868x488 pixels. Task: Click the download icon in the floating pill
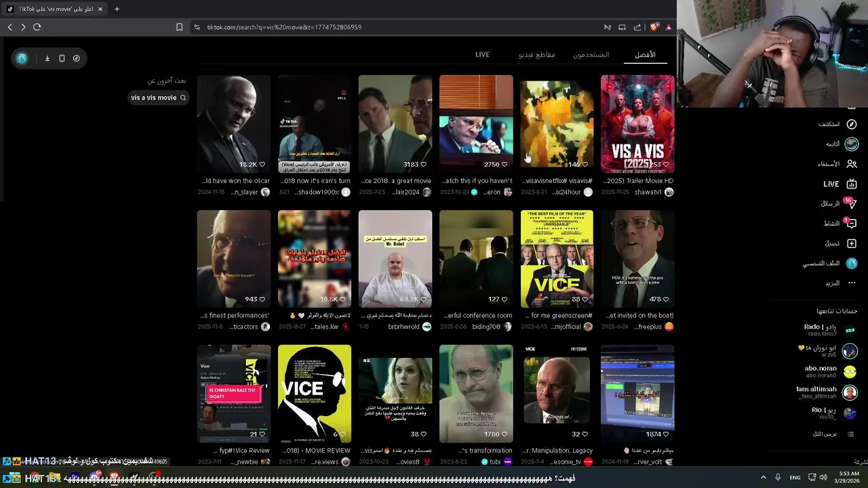pyautogui.click(x=47, y=58)
